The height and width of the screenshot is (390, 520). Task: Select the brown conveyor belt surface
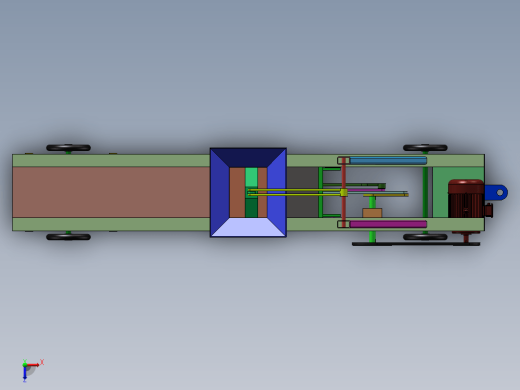pyautogui.click(x=111, y=192)
